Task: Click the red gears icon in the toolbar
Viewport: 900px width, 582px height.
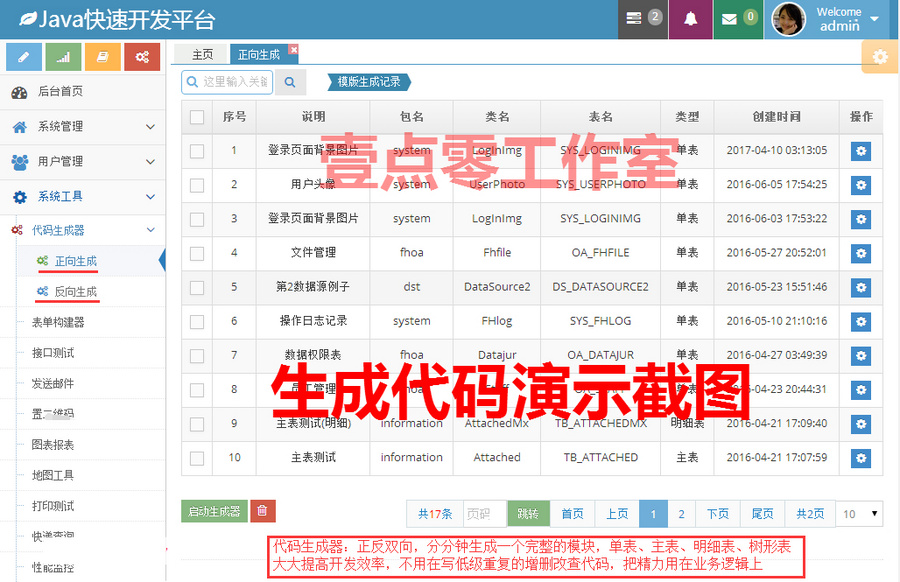Action: click(142, 57)
